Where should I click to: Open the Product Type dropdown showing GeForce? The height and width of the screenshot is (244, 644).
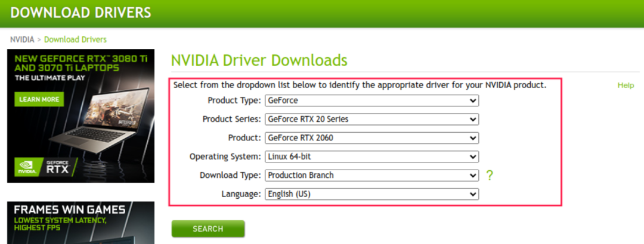click(371, 101)
